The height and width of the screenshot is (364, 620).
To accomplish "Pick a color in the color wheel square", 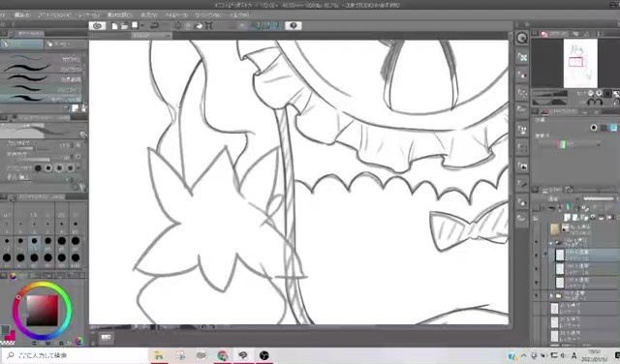I will 43,311.
